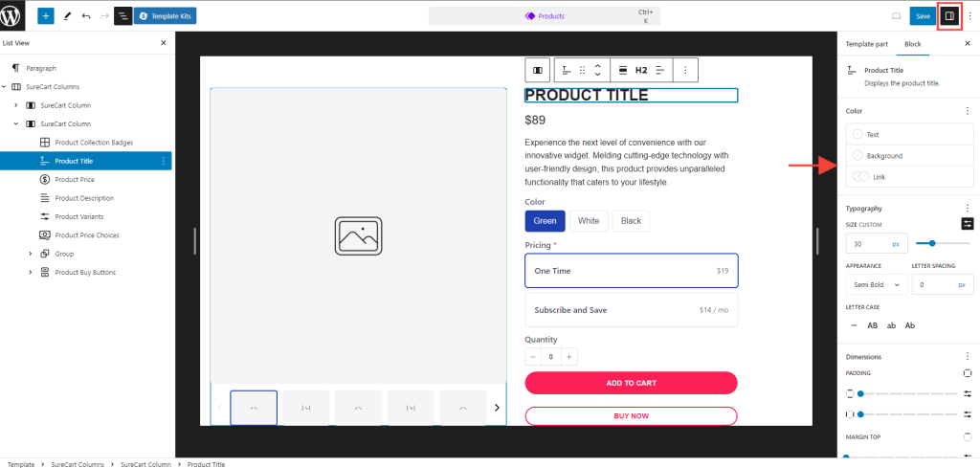Click the Save button
980x468 pixels.
923,16
